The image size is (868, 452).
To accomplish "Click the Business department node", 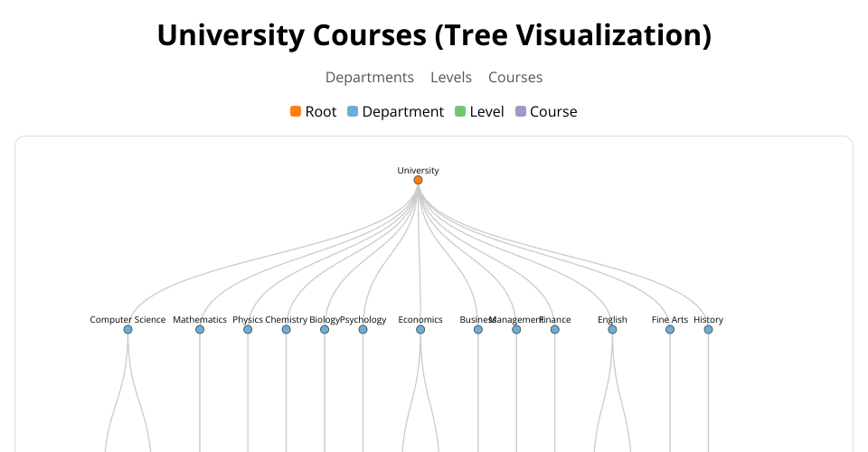I will point(478,330).
